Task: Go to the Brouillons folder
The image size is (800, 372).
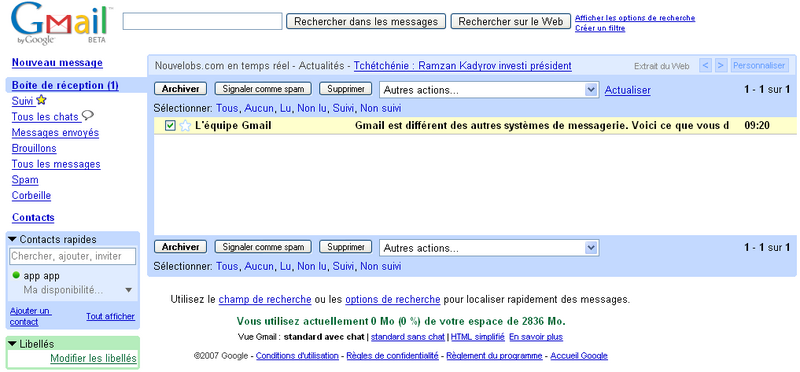Action: [34, 148]
